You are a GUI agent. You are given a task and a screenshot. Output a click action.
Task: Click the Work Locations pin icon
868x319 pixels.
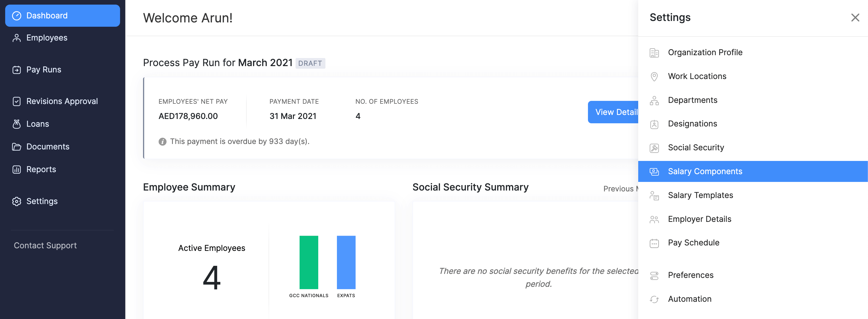point(654,76)
